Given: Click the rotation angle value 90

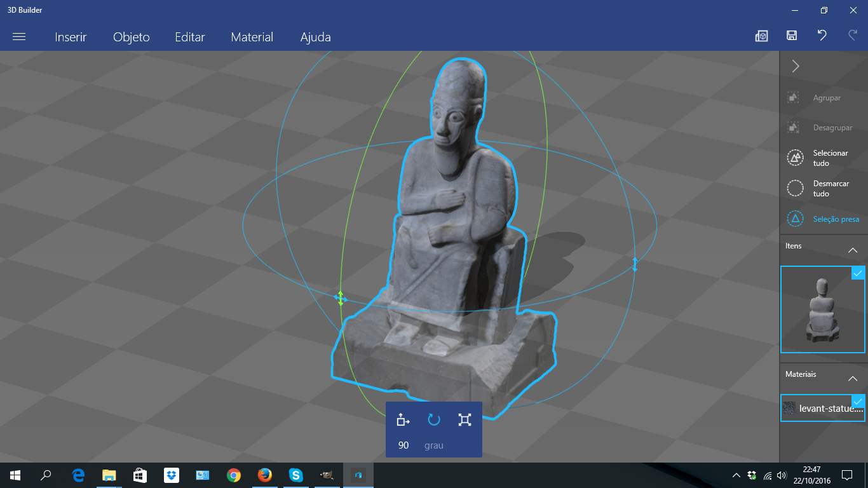Looking at the screenshot, I should point(403,445).
